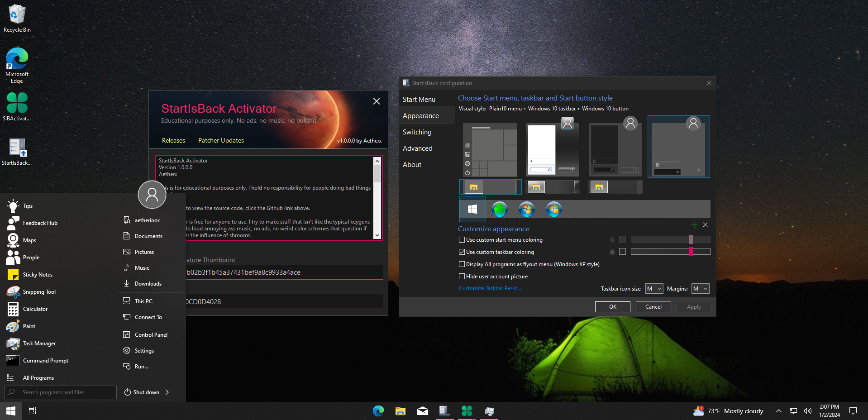This screenshot has height=420, width=868.
Task: Pick the four-color Windows orb beside the Windows 7 orb
Action: coord(554,209)
